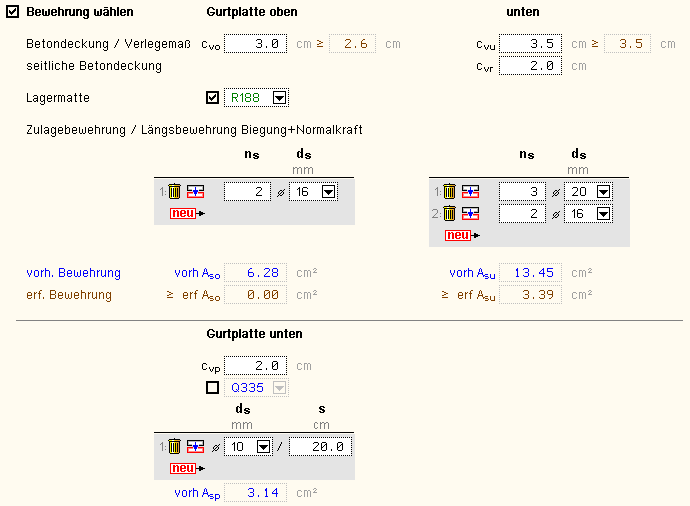Screen dimensions: 690x506
Task: Delete the Gurtplatte unten reinforcement row
Action: point(174,447)
